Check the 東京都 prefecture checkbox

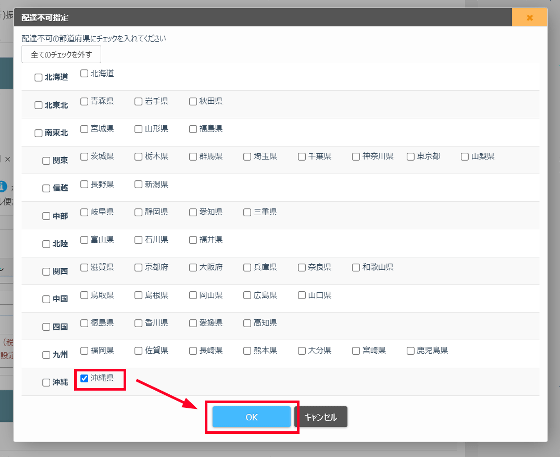click(x=411, y=157)
